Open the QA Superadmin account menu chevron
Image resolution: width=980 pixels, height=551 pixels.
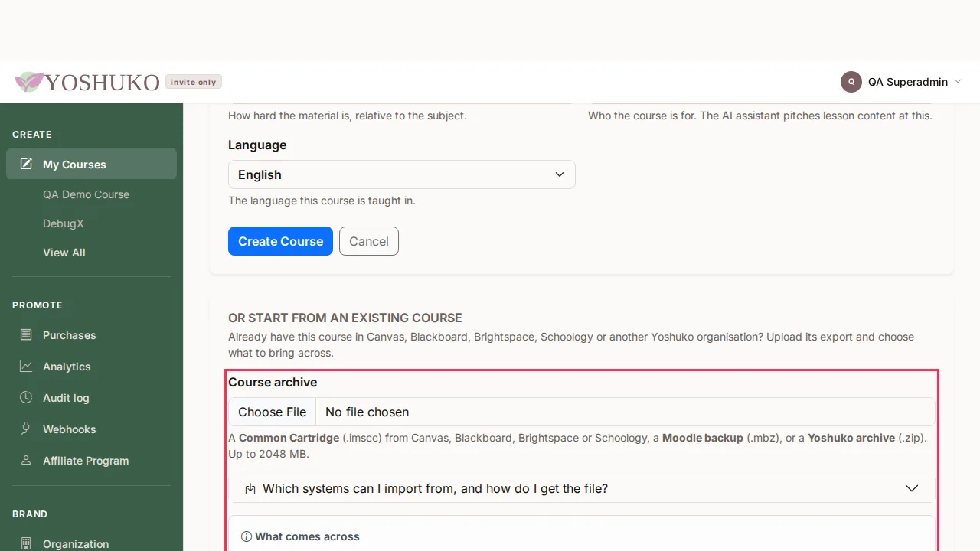pos(958,82)
